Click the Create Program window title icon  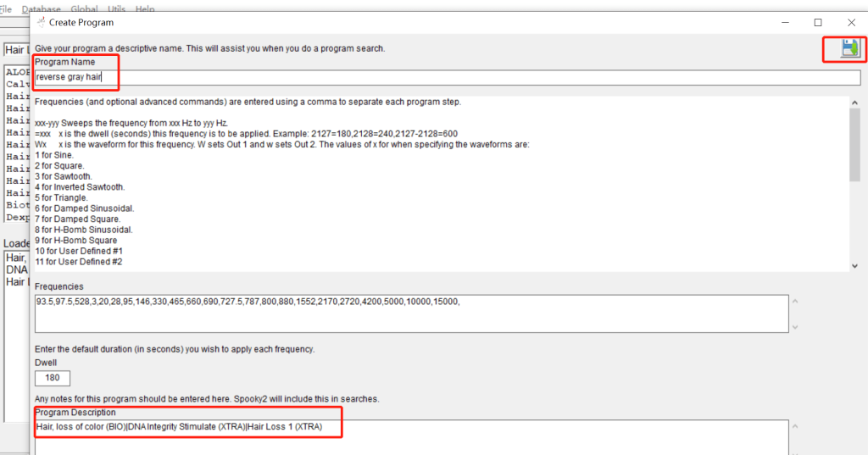pos(40,22)
